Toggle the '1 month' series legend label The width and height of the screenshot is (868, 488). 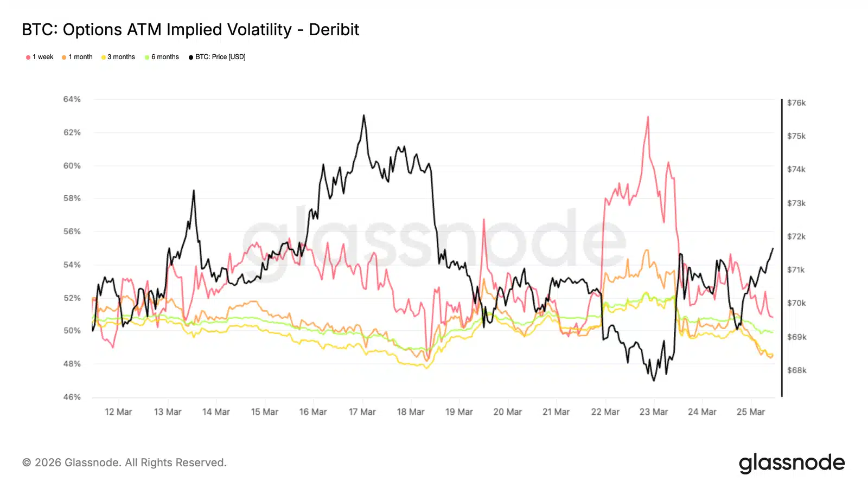tap(80, 57)
